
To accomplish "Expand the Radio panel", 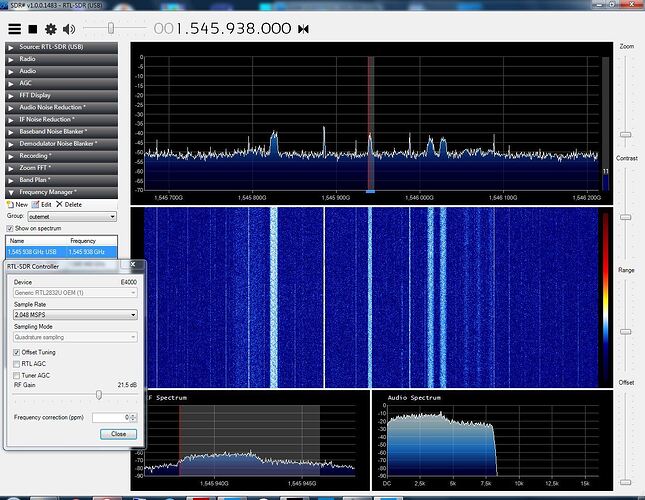I will 61,59.
